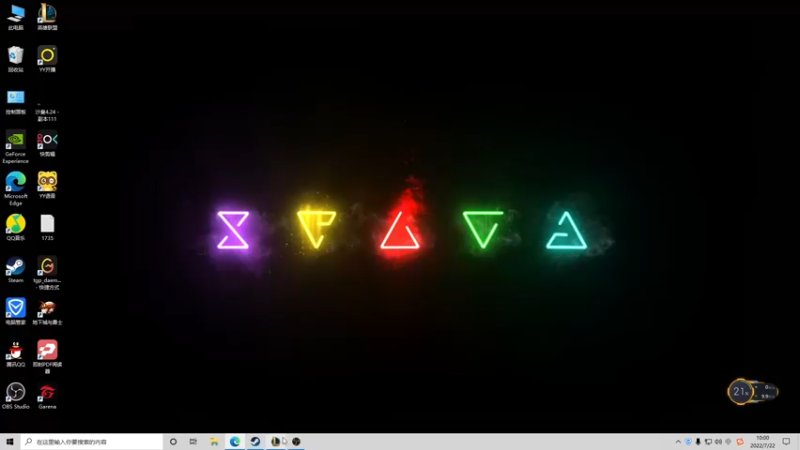Select the GeForce Experience shortcut
The width and height of the screenshot is (800, 450).
[16, 147]
